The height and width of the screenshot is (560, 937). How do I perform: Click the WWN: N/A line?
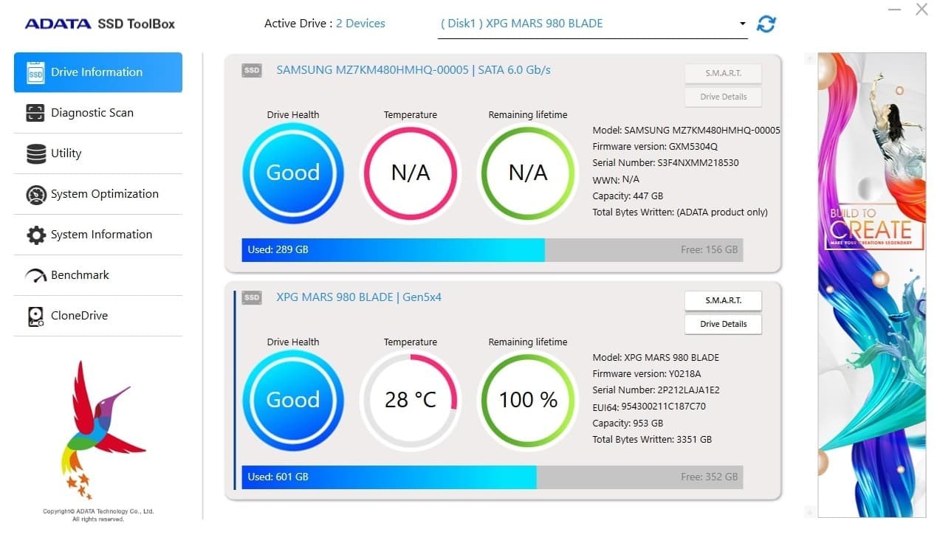pos(616,179)
